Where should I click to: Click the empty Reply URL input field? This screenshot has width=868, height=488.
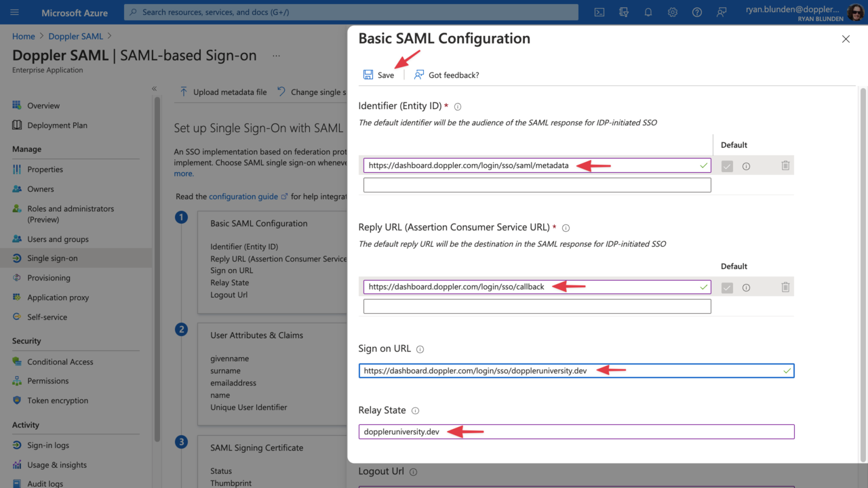tap(537, 306)
